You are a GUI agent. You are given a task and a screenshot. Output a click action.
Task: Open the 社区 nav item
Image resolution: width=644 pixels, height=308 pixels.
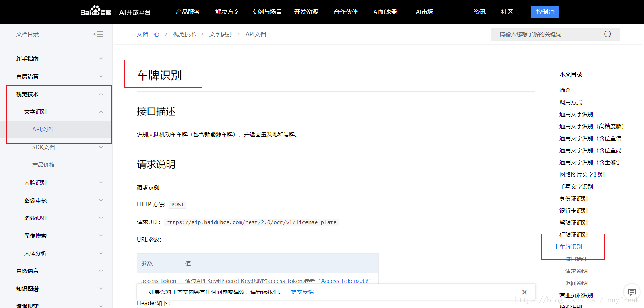pos(507,12)
